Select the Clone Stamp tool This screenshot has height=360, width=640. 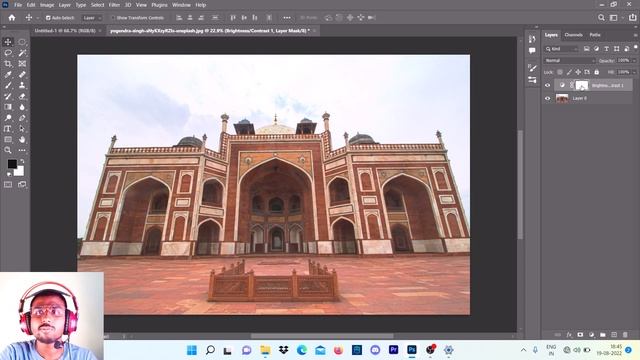pyautogui.click(x=22, y=85)
